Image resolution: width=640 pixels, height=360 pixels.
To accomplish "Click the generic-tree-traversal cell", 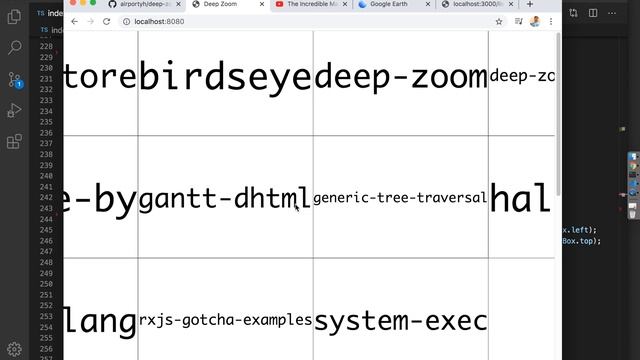I will (401, 197).
